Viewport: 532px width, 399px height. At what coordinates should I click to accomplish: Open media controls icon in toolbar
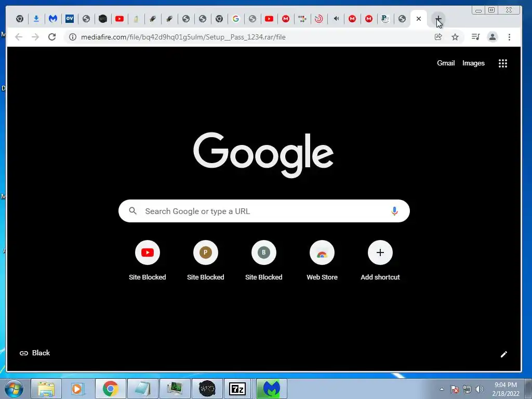pos(476,37)
